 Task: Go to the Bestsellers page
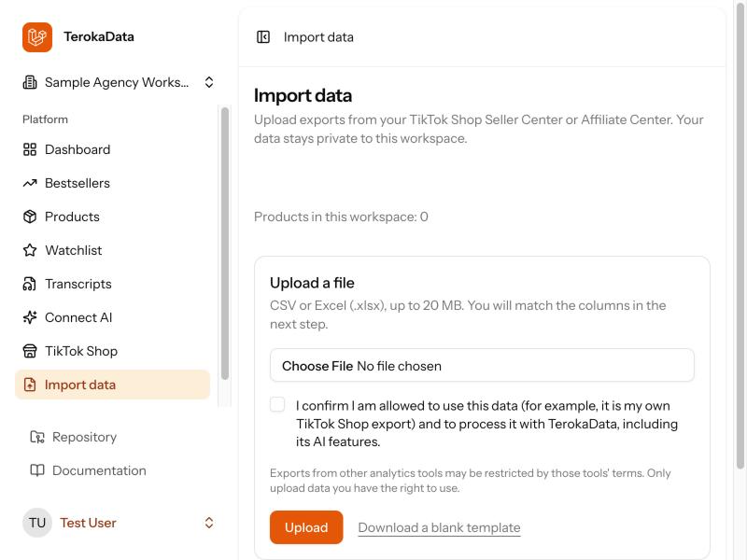pyautogui.click(x=112, y=183)
